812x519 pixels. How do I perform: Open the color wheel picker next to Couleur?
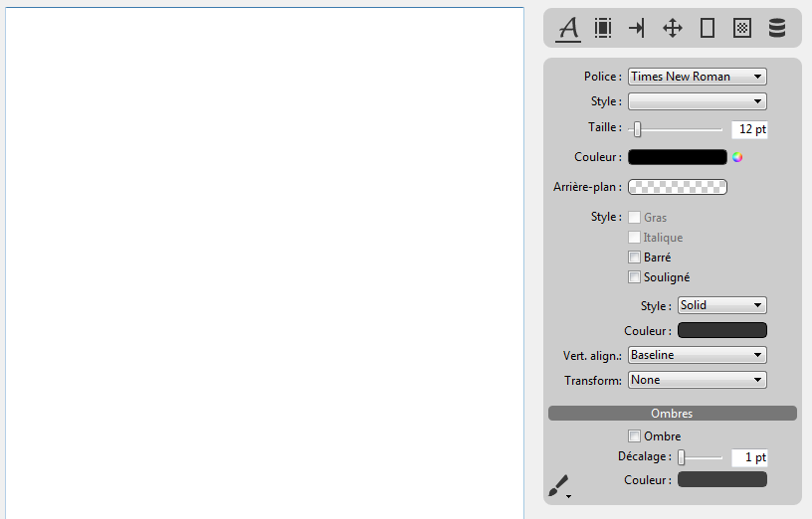737,157
